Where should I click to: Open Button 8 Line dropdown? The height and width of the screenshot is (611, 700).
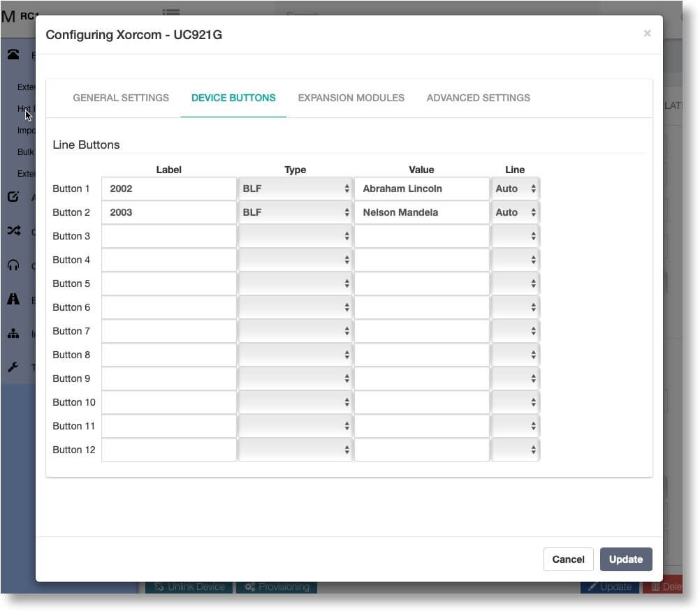click(x=515, y=355)
